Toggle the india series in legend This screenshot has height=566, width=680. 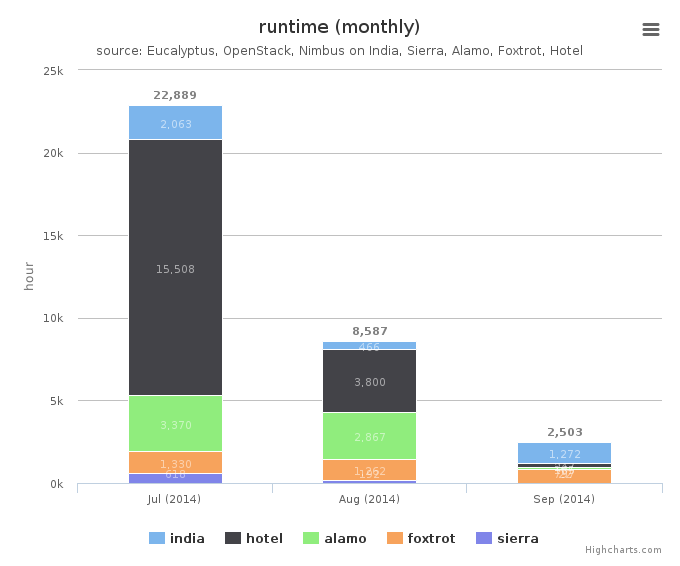pyautogui.click(x=177, y=538)
